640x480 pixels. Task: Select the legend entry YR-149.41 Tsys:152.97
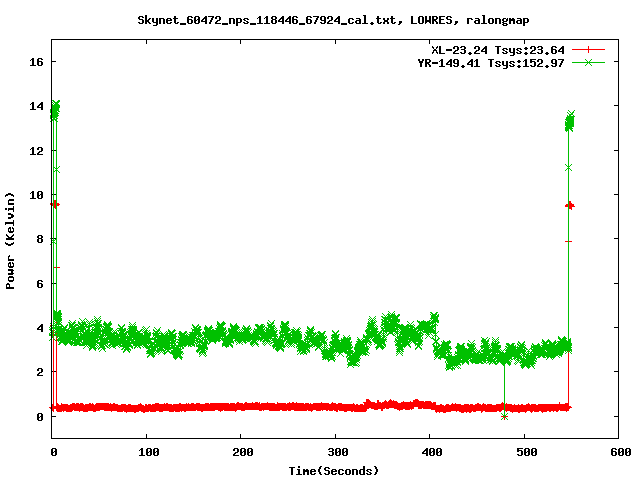click(491, 63)
